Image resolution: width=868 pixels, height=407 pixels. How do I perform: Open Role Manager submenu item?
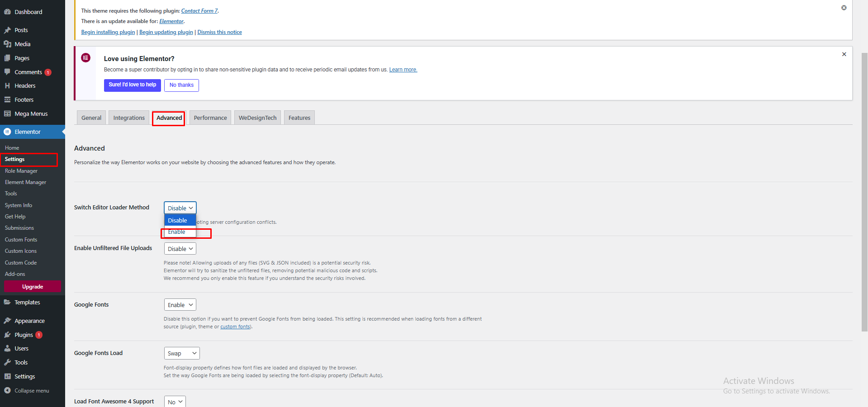[21, 171]
